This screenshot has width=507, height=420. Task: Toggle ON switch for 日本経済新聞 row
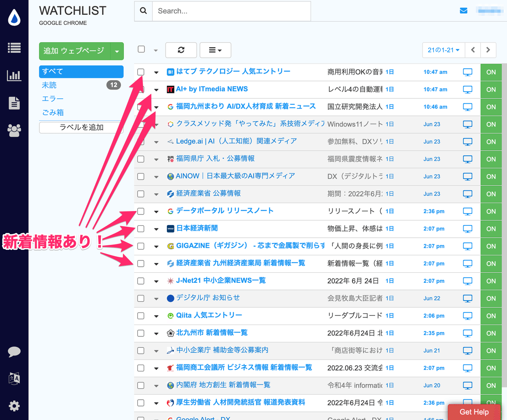[x=491, y=228]
